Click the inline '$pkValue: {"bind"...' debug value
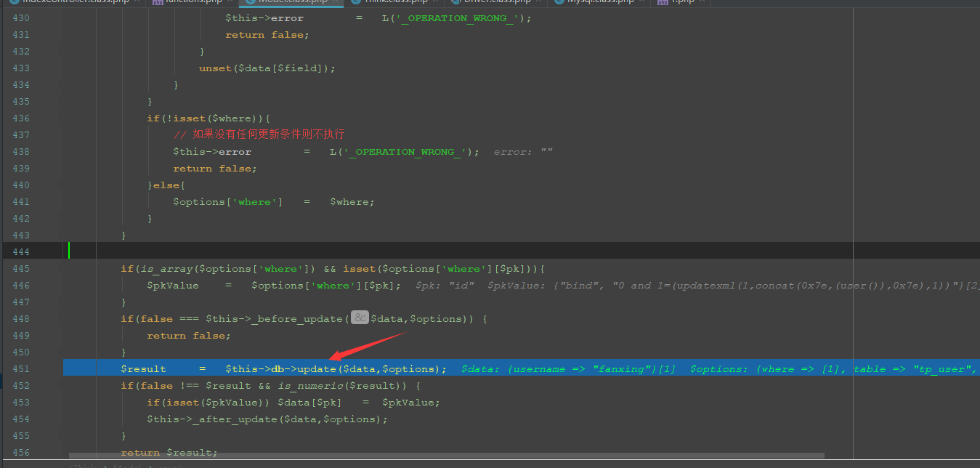 734,286
